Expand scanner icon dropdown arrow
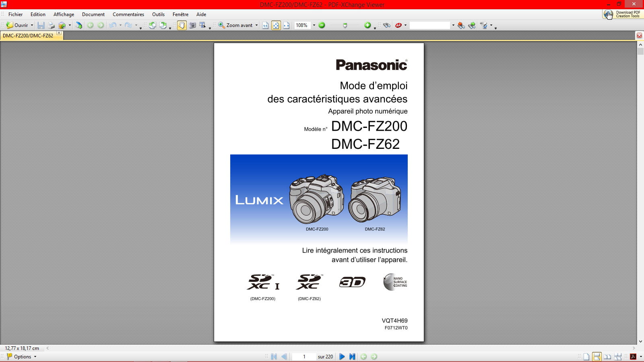 tap(70, 25)
